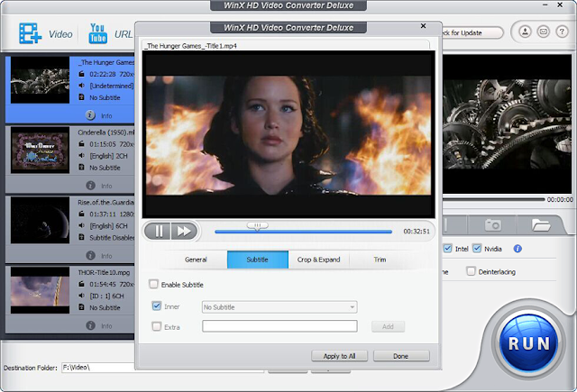The height and width of the screenshot is (392, 577).
Task: Switch to the General tab
Action: pos(196,260)
